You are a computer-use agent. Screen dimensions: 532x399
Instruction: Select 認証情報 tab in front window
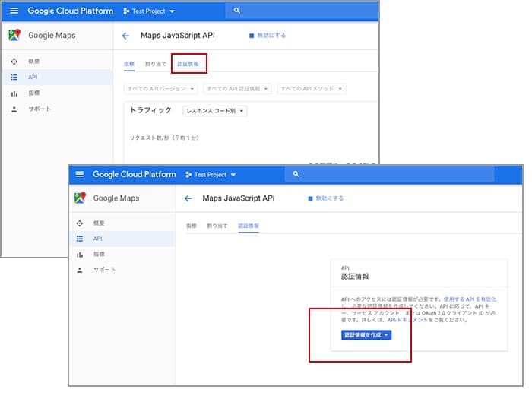tap(249, 226)
